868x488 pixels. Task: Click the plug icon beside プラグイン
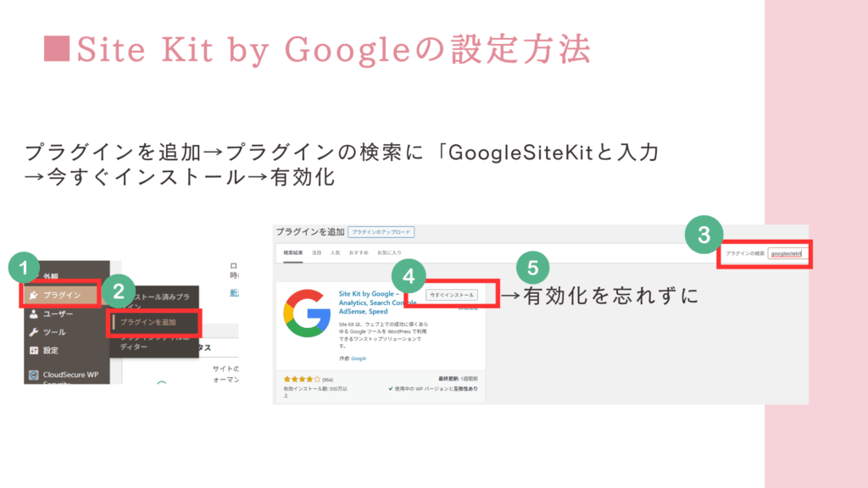coord(34,296)
